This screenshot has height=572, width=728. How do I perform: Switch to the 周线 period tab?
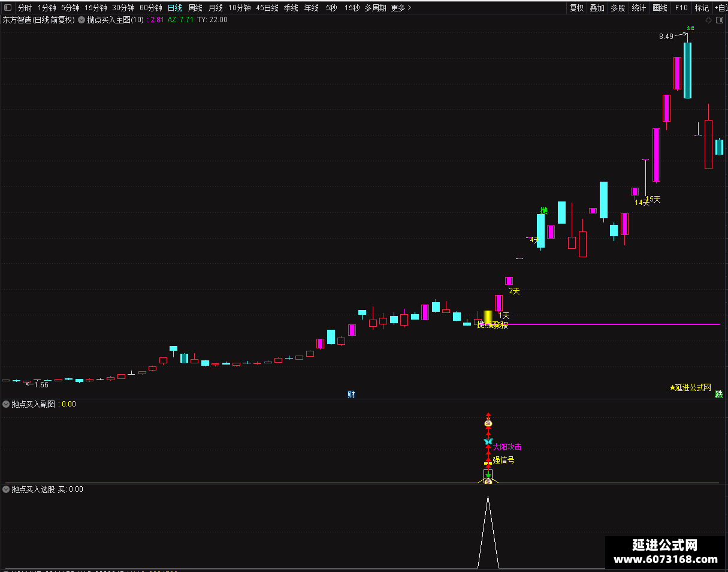click(x=195, y=8)
